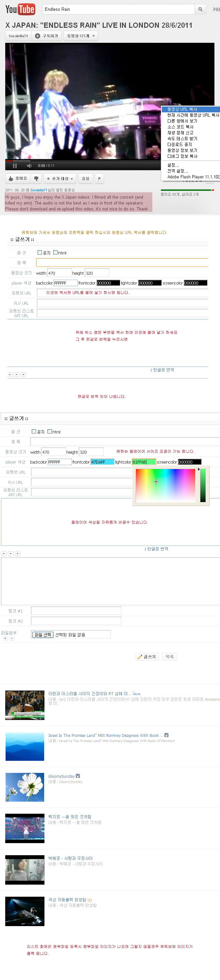Click the YouTube search field with Endless Rain
The image size is (220, 980).
tap(118, 9)
